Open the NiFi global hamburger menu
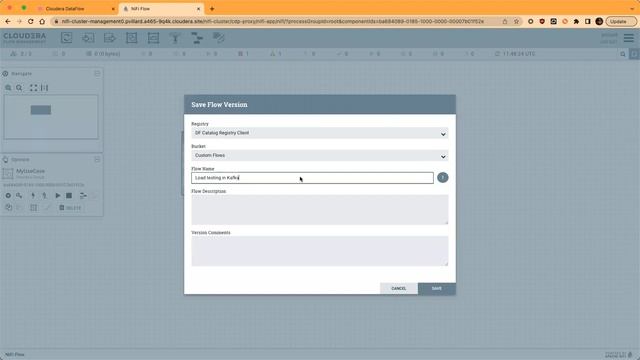The height and width of the screenshot is (360, 640). [x=629, y=38]
